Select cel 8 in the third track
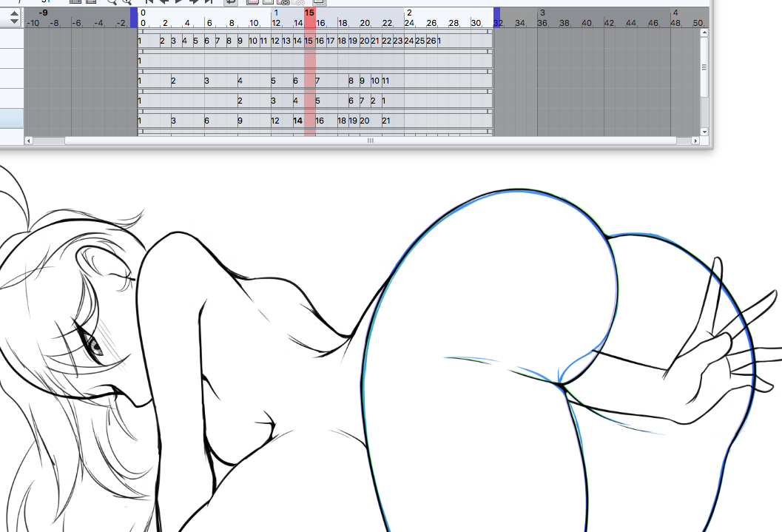The width and height of the screenshot is (782, 532). [x=351, y=81]
